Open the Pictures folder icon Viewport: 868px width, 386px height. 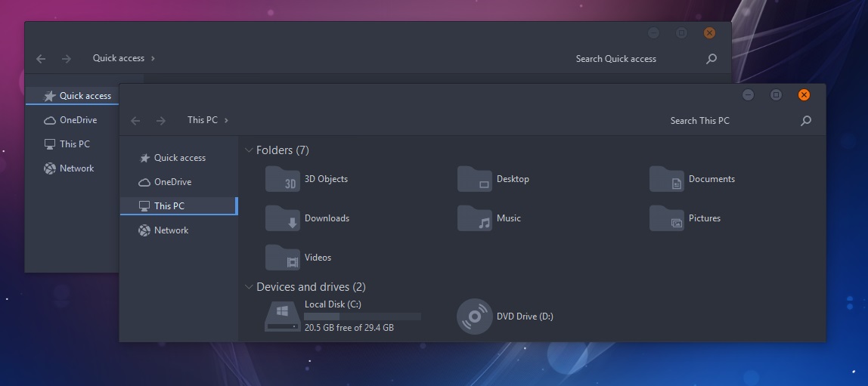667,218
